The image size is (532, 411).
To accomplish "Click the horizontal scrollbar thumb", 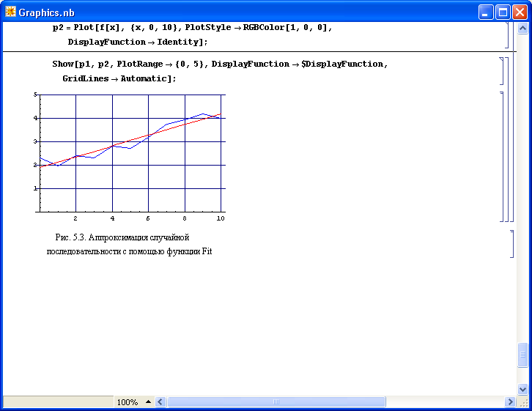I will [x=276, y=402].
